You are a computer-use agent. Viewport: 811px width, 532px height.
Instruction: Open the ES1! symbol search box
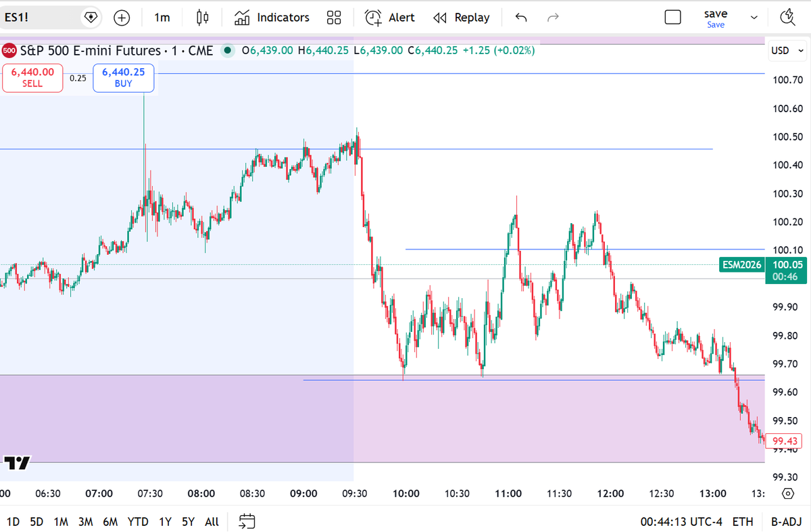coord(41,18)
